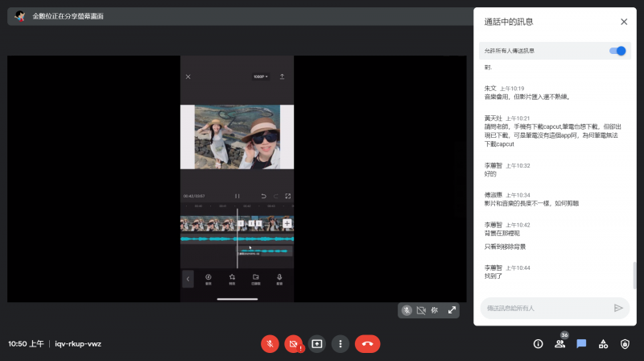Click the meeting code iqv-rkup-vwz
This screenshot has height=361, width=644.
[78, 344]
